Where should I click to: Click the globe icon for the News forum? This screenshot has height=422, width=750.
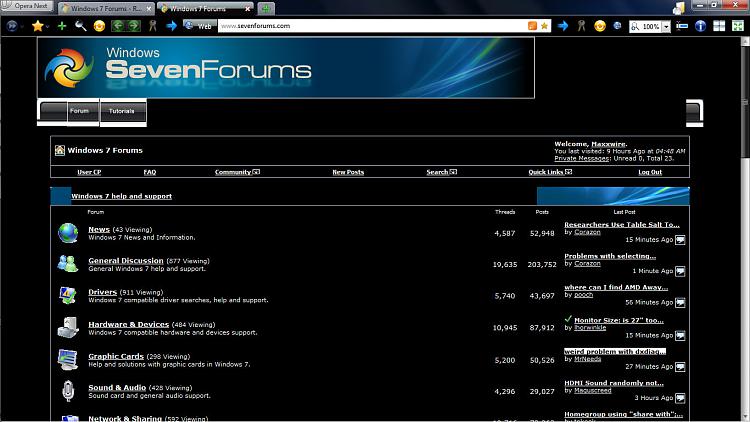[x=68, y=233]
